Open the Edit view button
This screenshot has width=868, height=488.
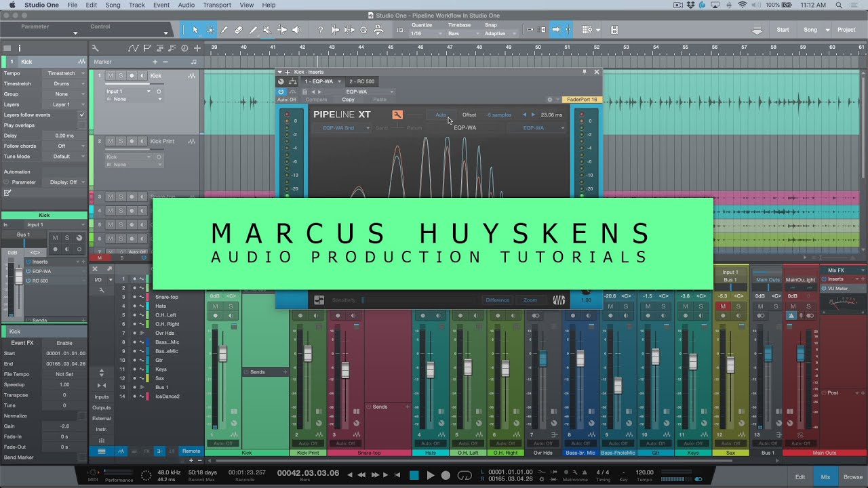coord(800,477)
